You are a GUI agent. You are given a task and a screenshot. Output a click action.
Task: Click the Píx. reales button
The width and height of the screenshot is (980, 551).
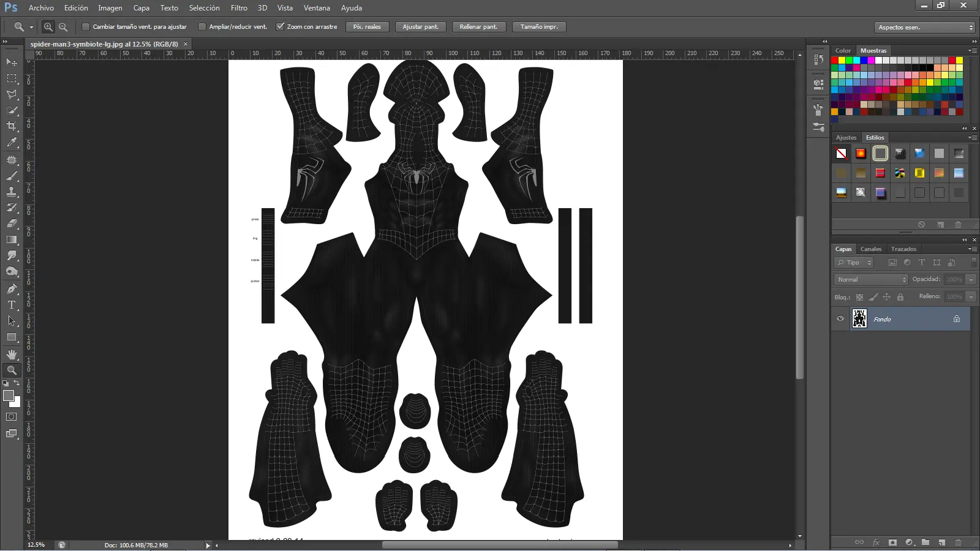point(367,27)
